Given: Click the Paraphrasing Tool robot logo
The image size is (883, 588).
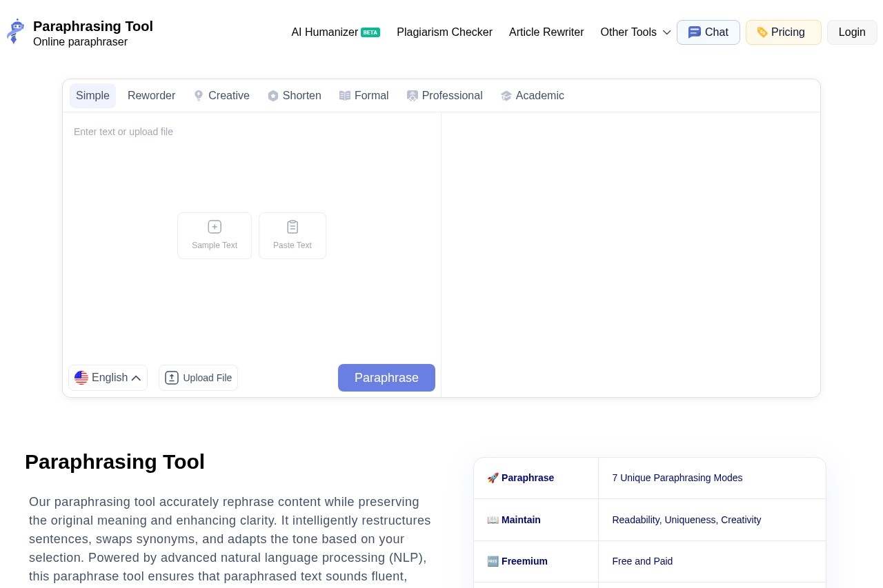Looking at the screenshot, I should pyautogui.click(x=15, y=32).
